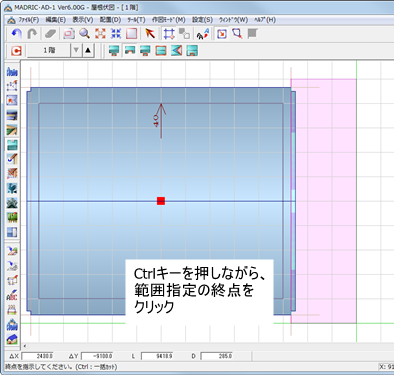This screenshot has height=375, width=394.
Task: Click the ΔY value field
Action: click(x=97, y=356)
